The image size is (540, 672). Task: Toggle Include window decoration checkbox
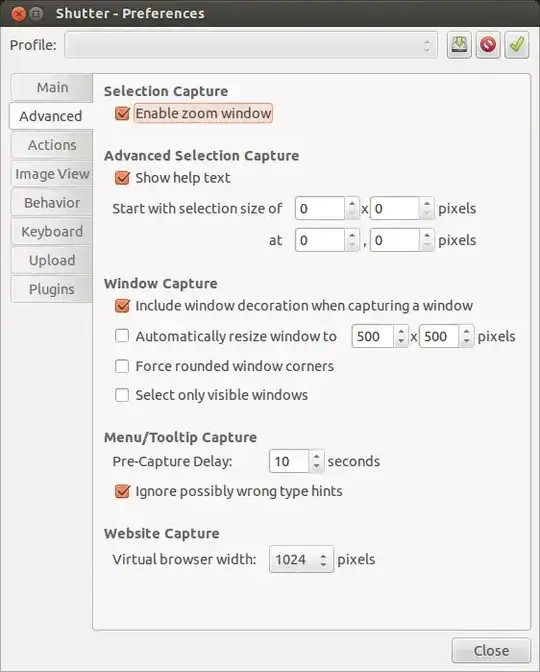click(x=122, y=306)
